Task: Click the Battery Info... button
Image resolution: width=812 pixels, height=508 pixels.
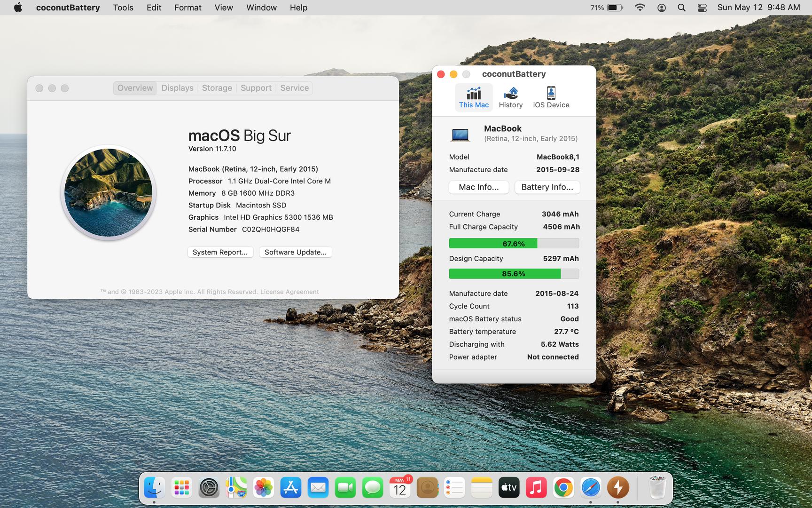Action: (547, 187)
